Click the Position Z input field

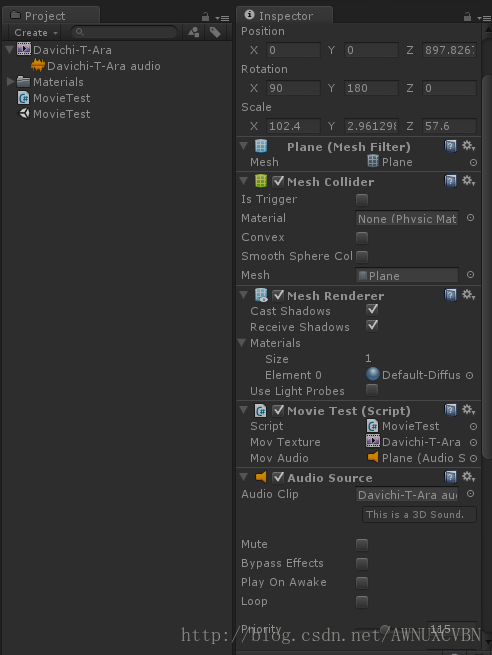(449, 50)
